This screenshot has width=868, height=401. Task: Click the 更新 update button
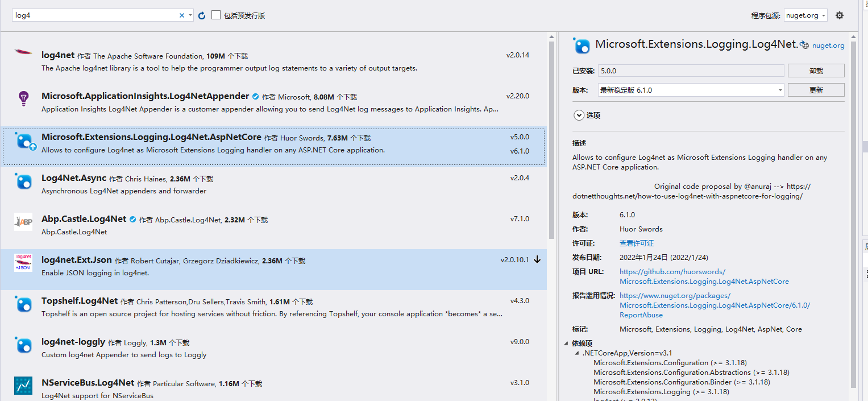click(x=816, y=90)
